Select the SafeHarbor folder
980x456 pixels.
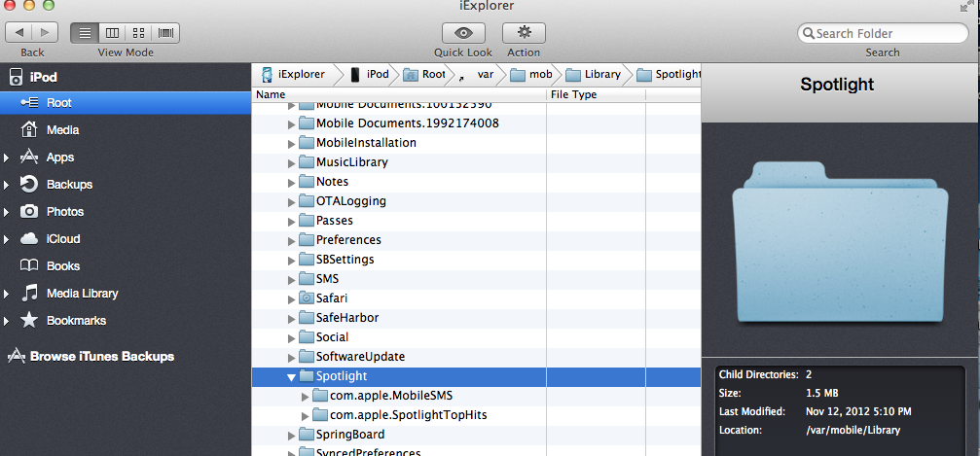click(x=476, y=317)
